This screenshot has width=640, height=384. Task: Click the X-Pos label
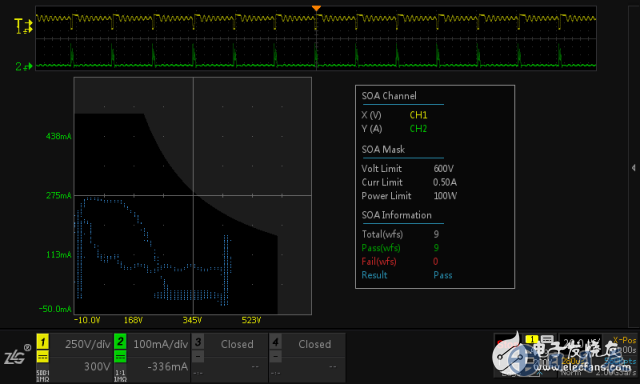pyautogui.click(x=624, y=340)
